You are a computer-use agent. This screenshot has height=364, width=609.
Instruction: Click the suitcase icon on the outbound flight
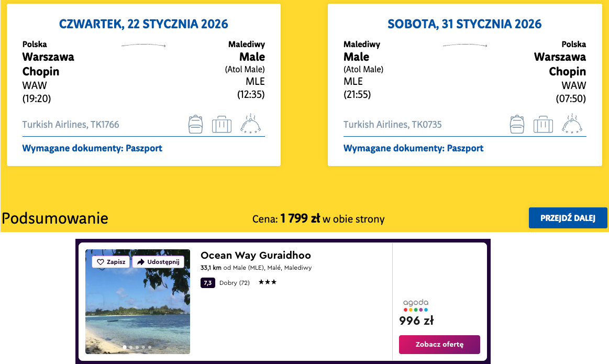point(222,125)
